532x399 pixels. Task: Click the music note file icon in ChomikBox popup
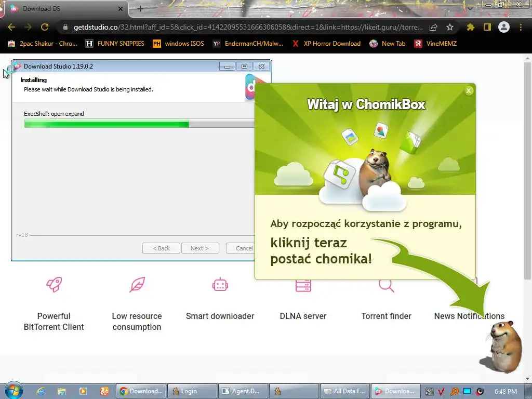point(340,174)
